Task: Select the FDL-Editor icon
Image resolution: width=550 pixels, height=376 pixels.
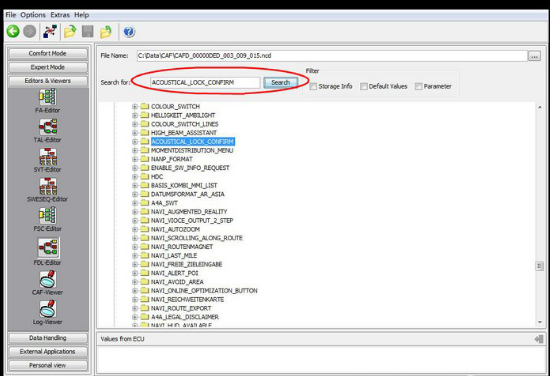Action: (48, 247)
